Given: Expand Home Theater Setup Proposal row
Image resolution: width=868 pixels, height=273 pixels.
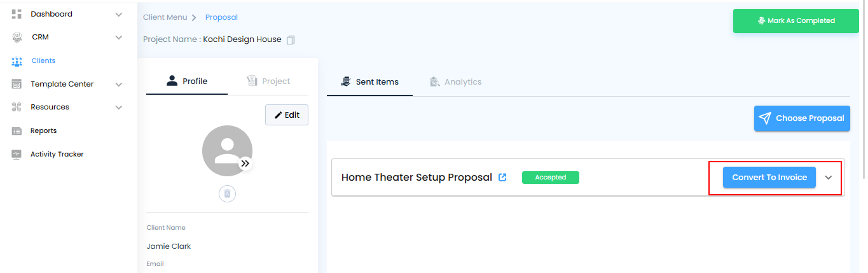Looking at the screenshot, I should (x=829, y=178).
